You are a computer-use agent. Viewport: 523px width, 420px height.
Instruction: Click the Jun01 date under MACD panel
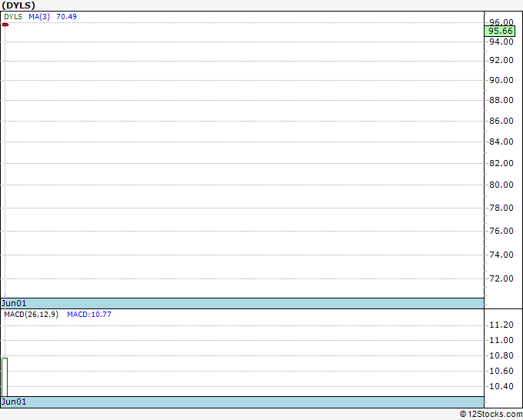14,402
